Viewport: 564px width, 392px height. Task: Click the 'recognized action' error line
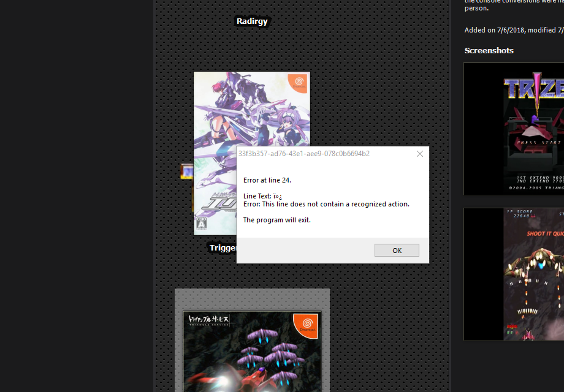326,204
